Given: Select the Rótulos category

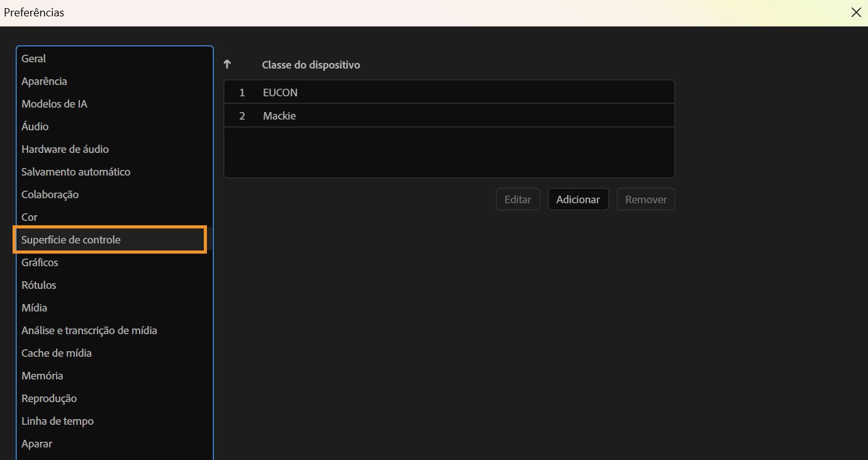Looking at the screenshot, I should (38, 284).
